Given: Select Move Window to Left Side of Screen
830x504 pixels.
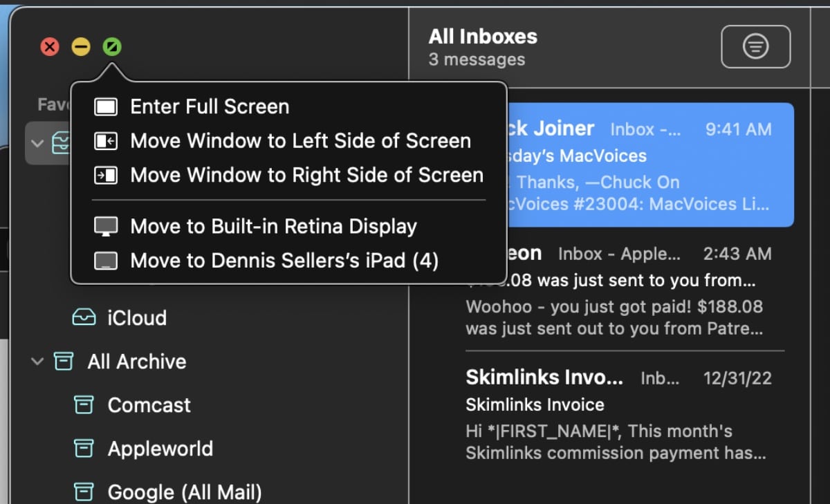Looking at the screenshot, I should point(300,141).
